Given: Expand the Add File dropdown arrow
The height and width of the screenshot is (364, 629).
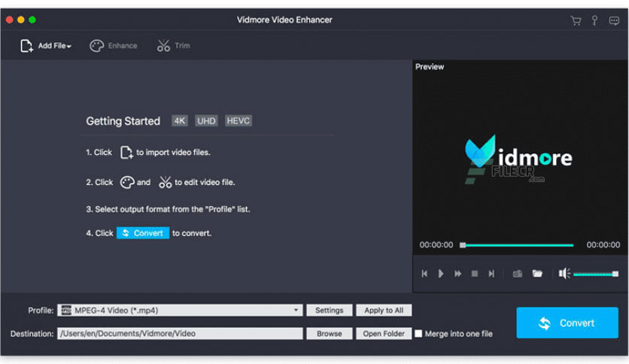Looking at the screenshot, I should (x=69, y=47).
